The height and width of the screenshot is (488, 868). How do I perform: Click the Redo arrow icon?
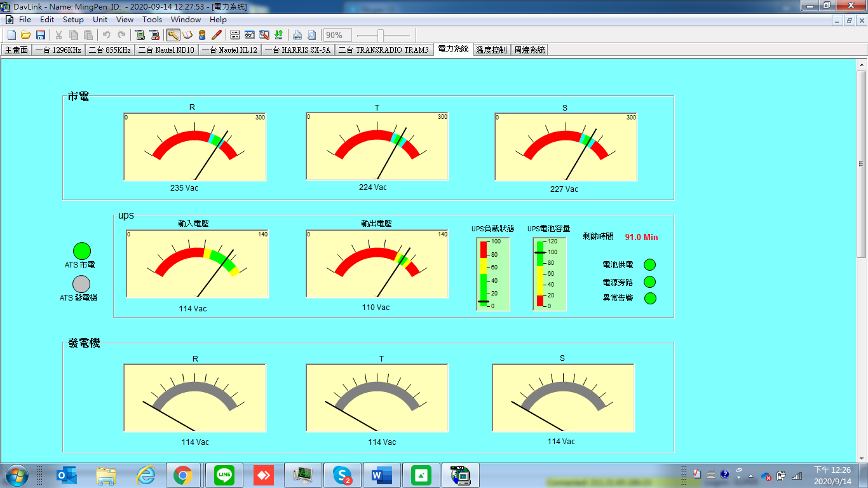click(121, 35)
